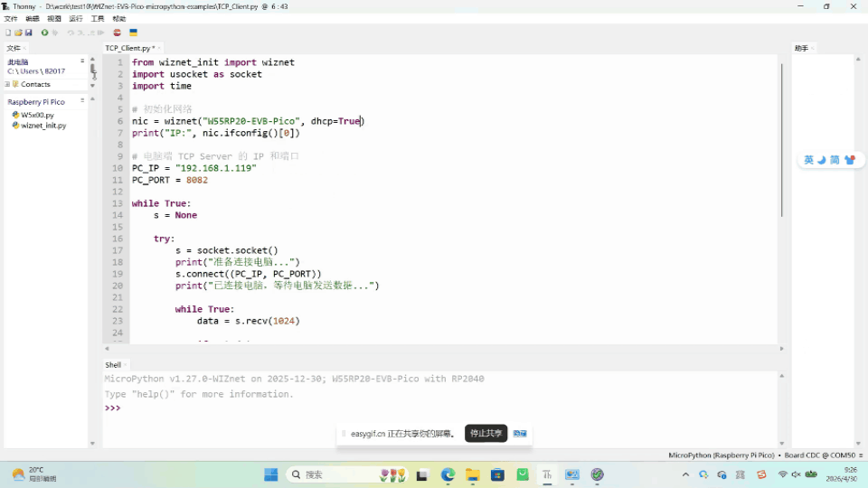Click the Python icon of W5x00.py
Viewport: 868px width, 488px height.
[15, 115]
